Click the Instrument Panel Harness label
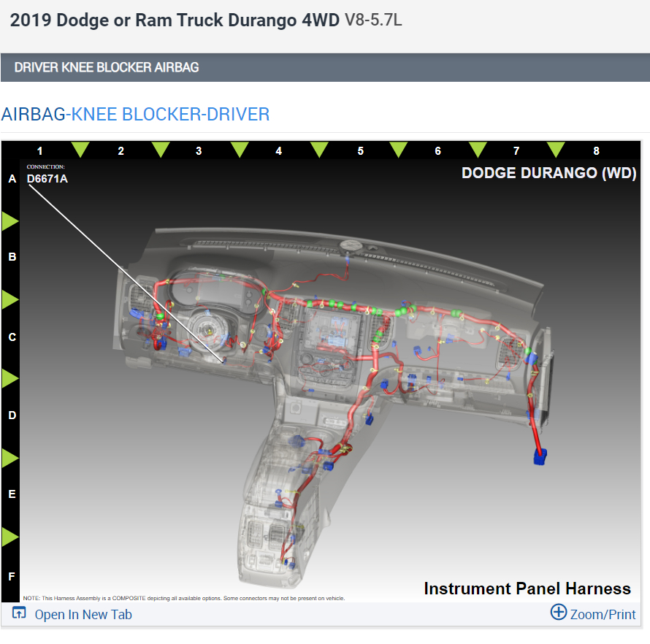This screenshot has width=650, height=644. 527,589
